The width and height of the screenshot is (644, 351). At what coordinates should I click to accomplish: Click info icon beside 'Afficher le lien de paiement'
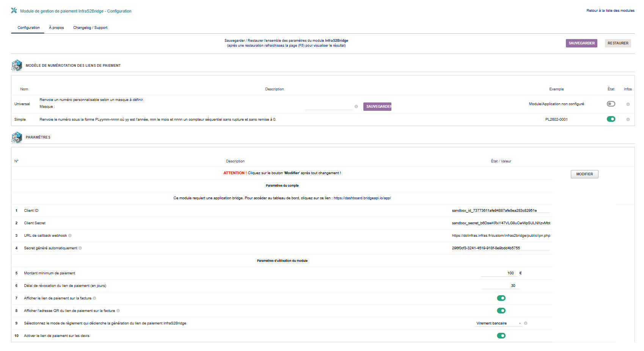pos(94,298)
